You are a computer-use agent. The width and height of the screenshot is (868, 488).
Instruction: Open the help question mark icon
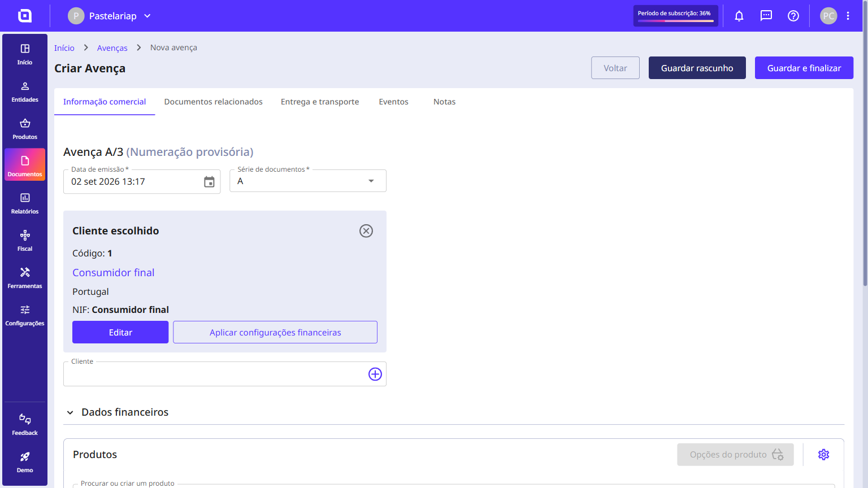click(x=793, y=16)
